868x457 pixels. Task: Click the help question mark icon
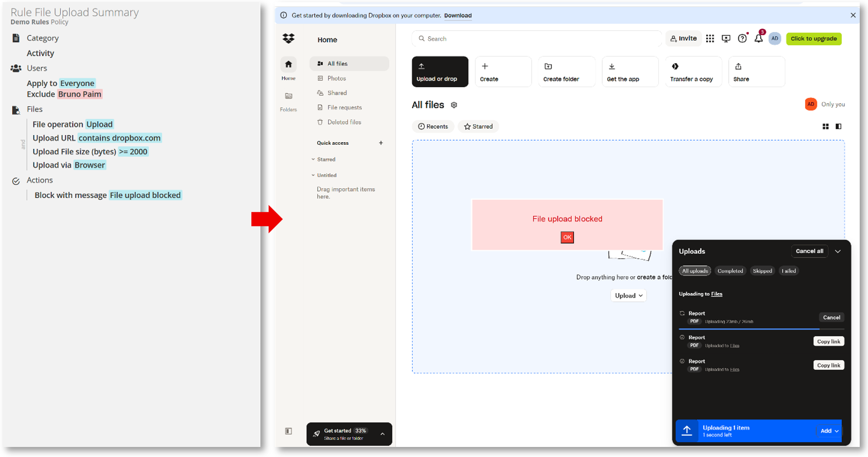742,39
